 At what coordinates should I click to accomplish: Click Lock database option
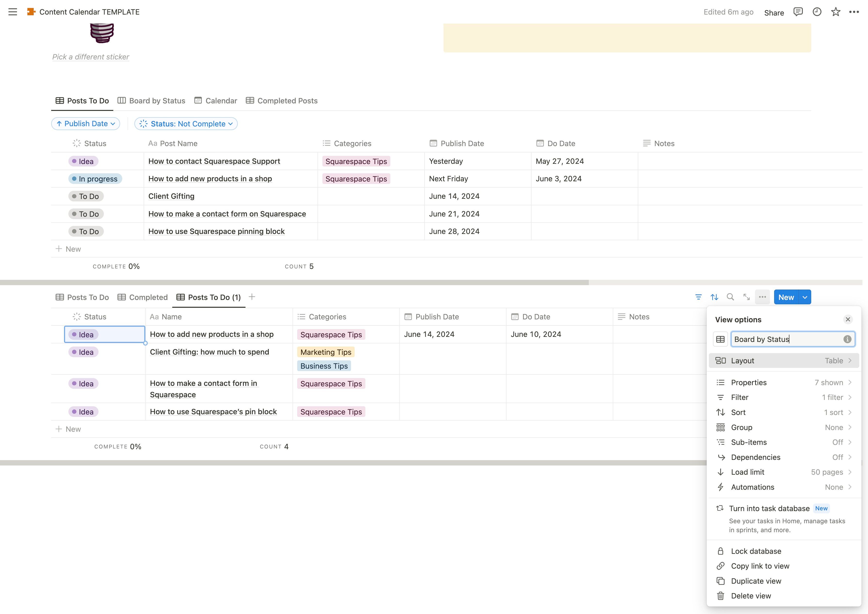tap(756, 551)
